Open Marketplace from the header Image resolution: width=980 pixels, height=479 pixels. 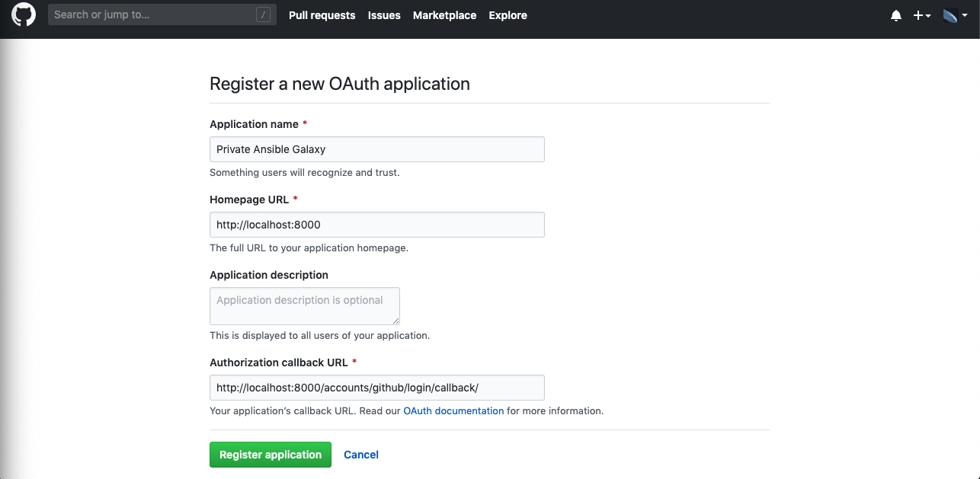click(444, 15)
